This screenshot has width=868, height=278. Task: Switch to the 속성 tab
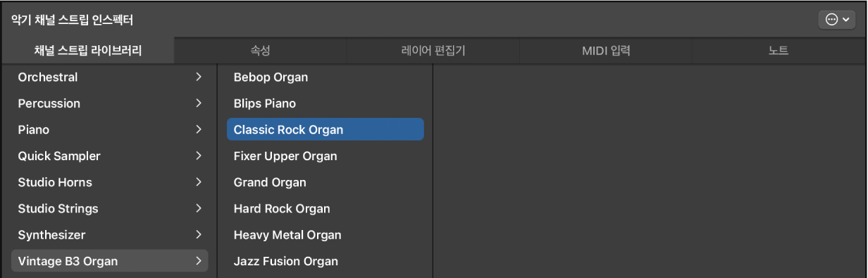(260, 51)
